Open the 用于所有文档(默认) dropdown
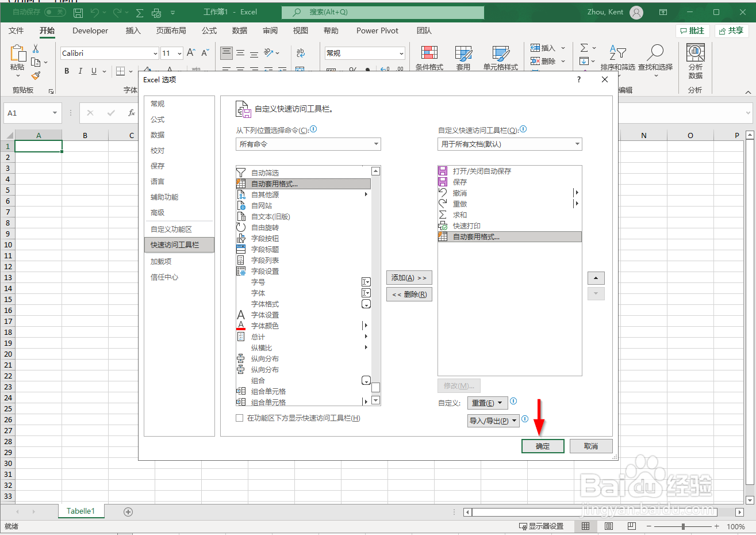 [x=510, y=144]
